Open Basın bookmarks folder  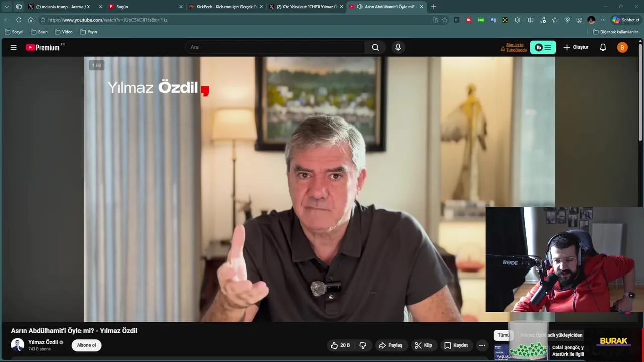coord(39,32)
